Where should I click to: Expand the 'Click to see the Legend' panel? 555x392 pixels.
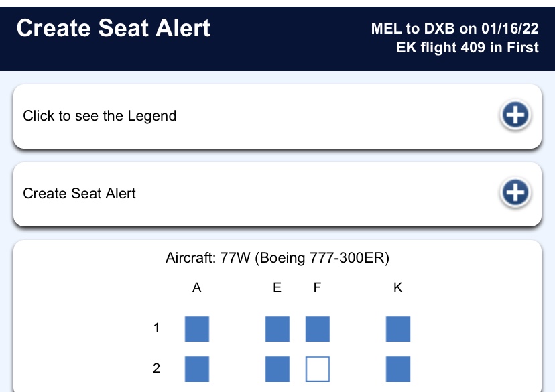277,117
